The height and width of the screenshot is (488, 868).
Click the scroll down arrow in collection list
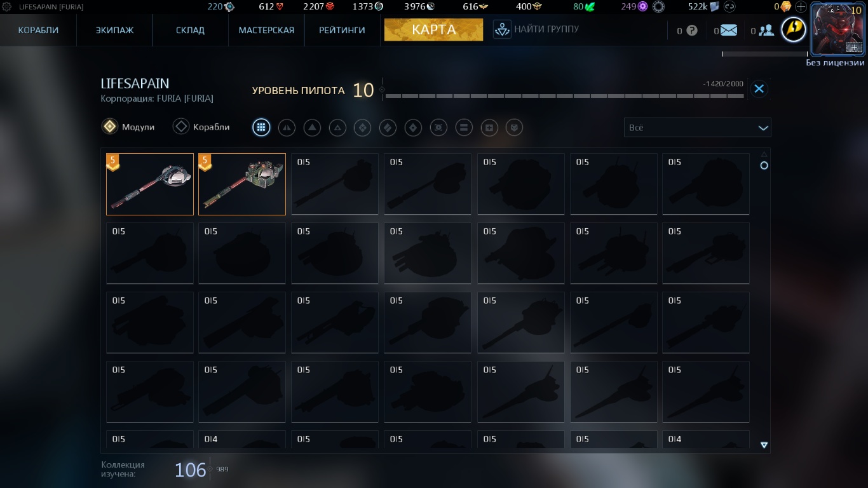point(764,445)
